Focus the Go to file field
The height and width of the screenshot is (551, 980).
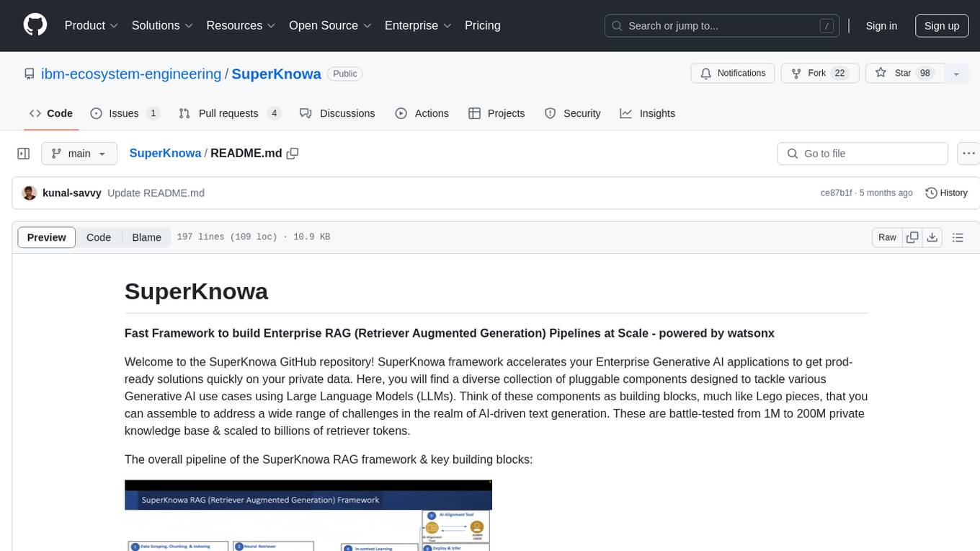click(863, 154)
